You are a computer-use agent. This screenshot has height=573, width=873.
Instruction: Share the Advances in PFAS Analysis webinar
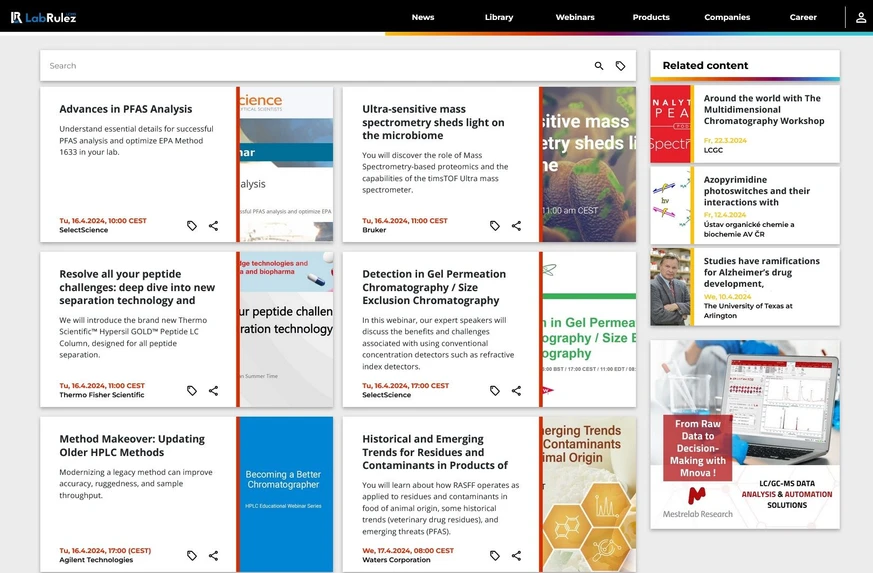click(213, 226)
